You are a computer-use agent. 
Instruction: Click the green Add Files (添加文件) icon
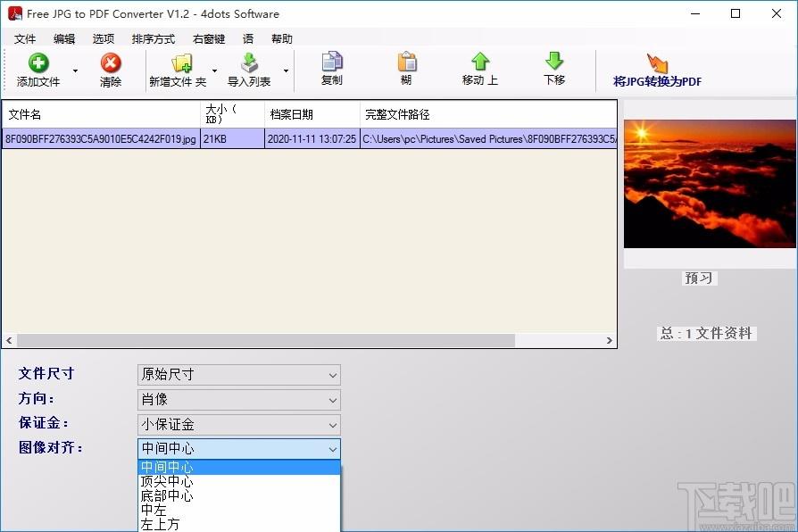click(38, 63)
